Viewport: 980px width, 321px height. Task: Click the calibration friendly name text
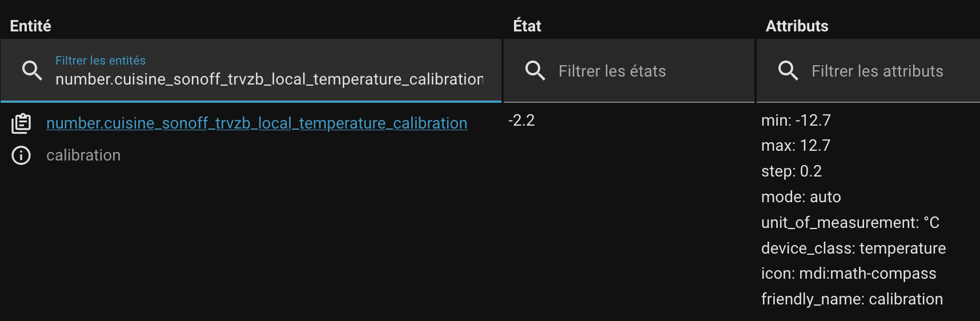83,155
